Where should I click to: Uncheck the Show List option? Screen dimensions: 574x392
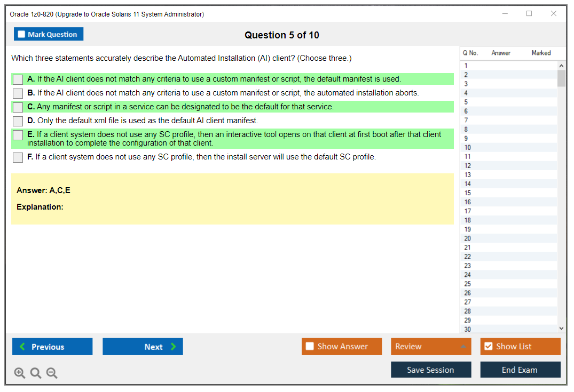tap(488, 347)
